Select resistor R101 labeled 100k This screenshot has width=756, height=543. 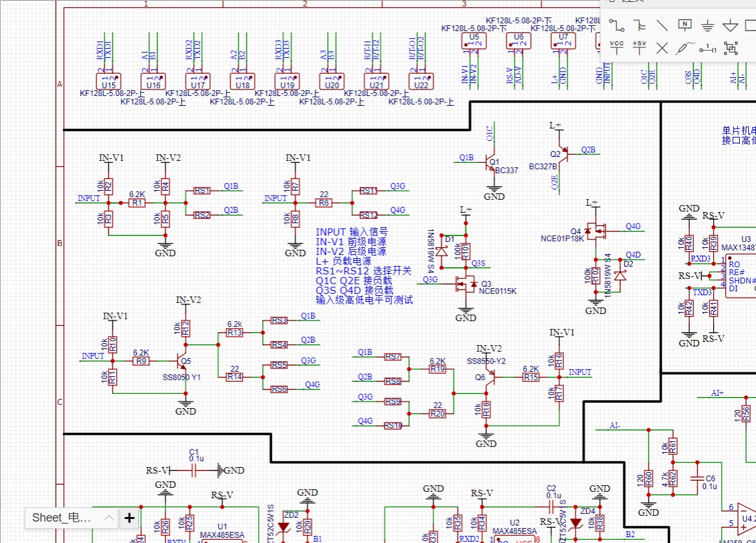point(466,251)
